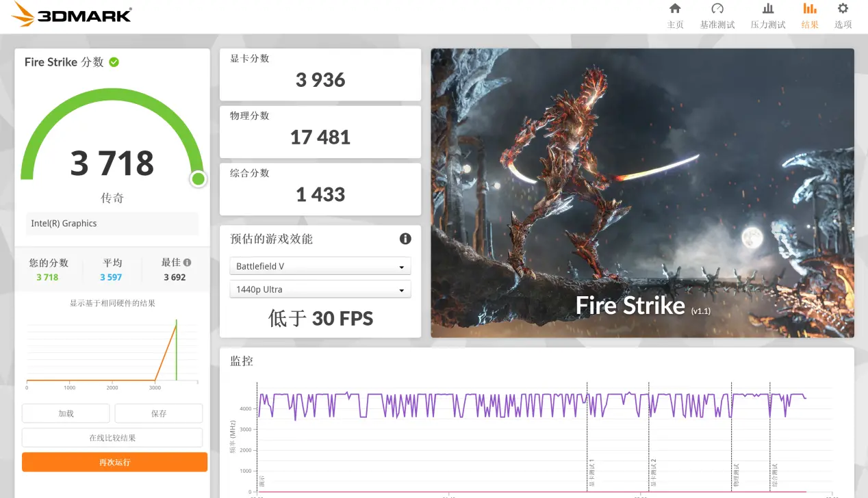This screenshot has height=498, width=868.
Task: Open the stress test bar-chart icon
Action: [x=768, y=9]
